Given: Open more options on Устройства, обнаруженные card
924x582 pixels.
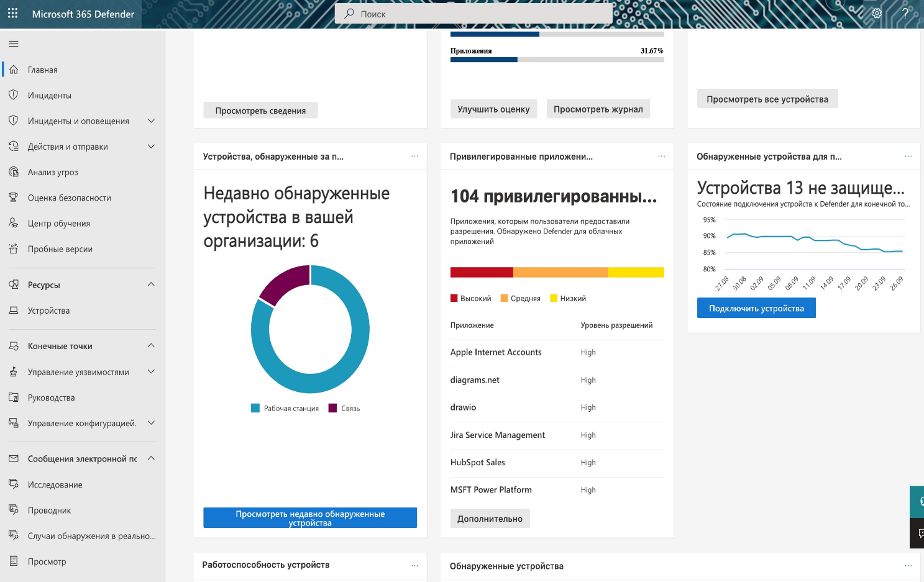Looking at the screenshot, I should pos(414,156).
